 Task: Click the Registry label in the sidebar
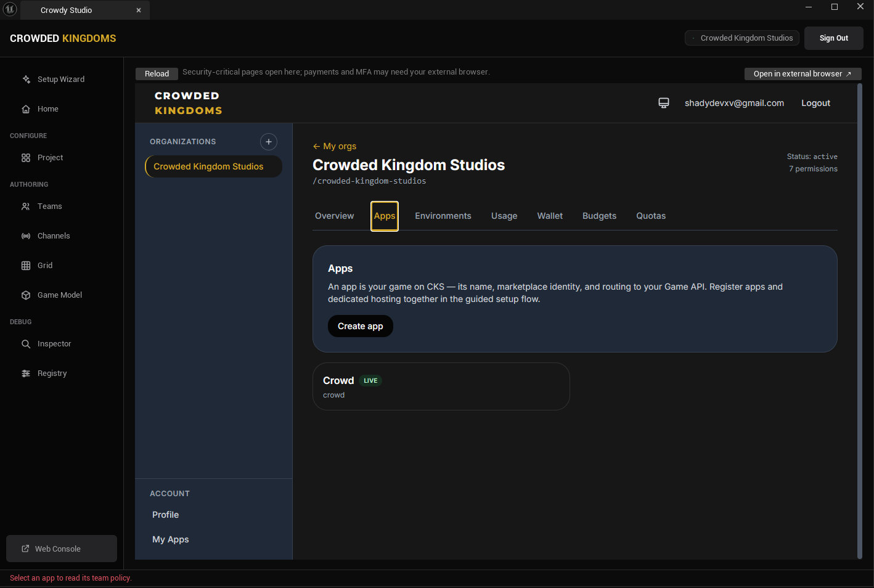(x=52, y=374)
